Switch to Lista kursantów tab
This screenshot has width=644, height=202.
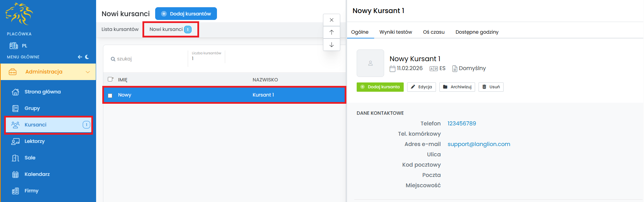[120, 29]
